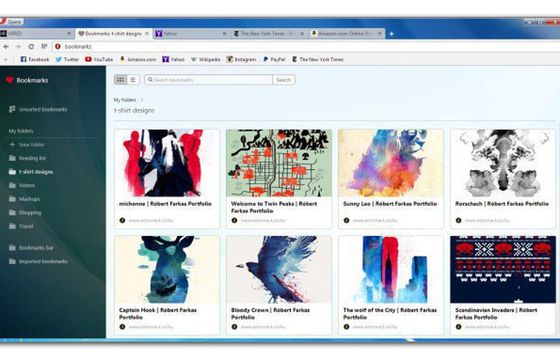This screenshot has width=560, height=360.
Task: Open the PayPal bookmark
Action: click(x=274, y=59)
